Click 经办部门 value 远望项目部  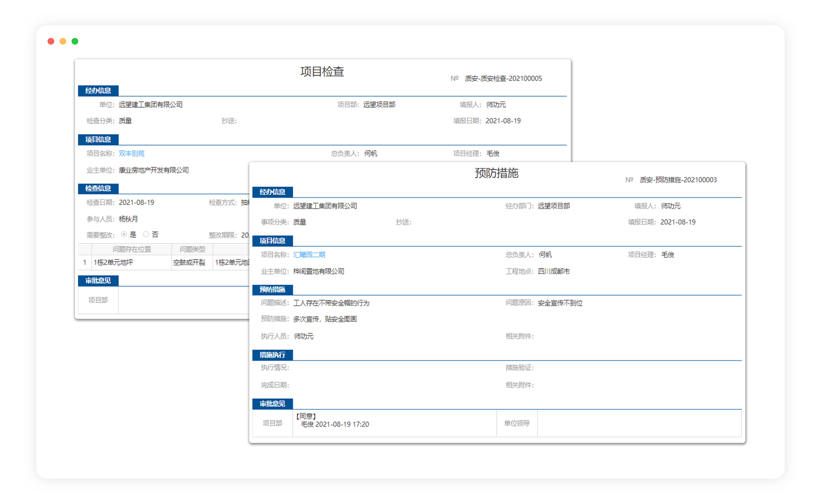554,206
